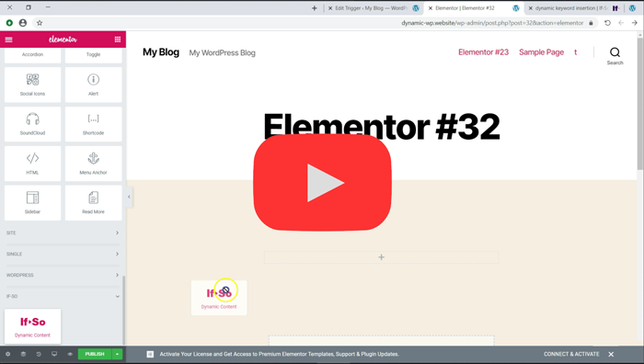Image resolution: width=644 pixels, height=364 pixels.
Task: Open the widgets grid panel icon
Action: pos(118,40)
